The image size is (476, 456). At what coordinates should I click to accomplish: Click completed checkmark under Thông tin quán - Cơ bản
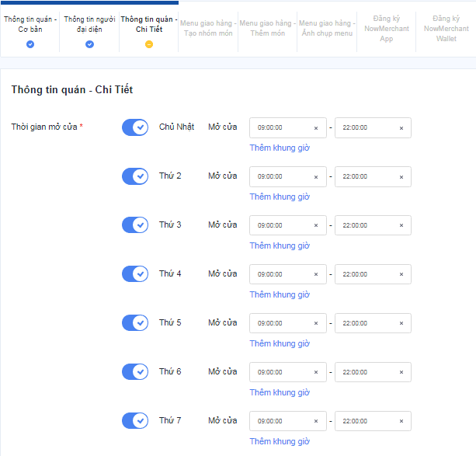(30, 44)
